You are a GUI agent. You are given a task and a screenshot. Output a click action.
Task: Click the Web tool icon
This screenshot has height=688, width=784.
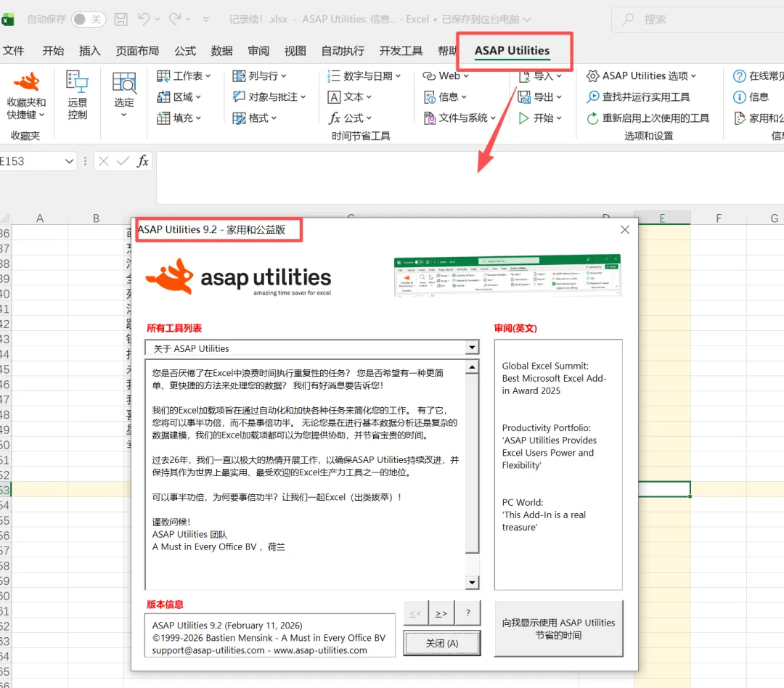pyautogui.click(x=429, y=76)
